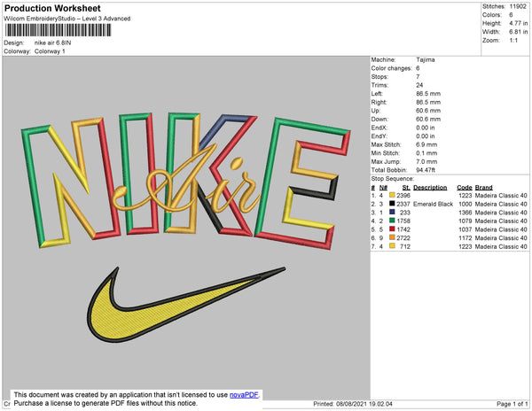Click the yellow swatch for stitch 712
532x411 pixels.
tap(392, 246)
